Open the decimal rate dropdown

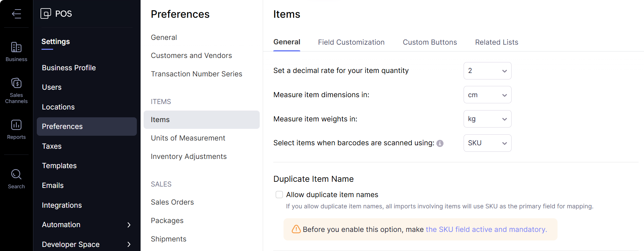click(x=487, y=71)
